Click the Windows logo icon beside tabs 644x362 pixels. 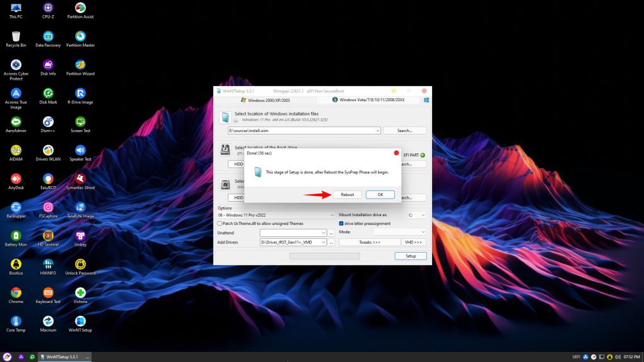coord(426,100)
